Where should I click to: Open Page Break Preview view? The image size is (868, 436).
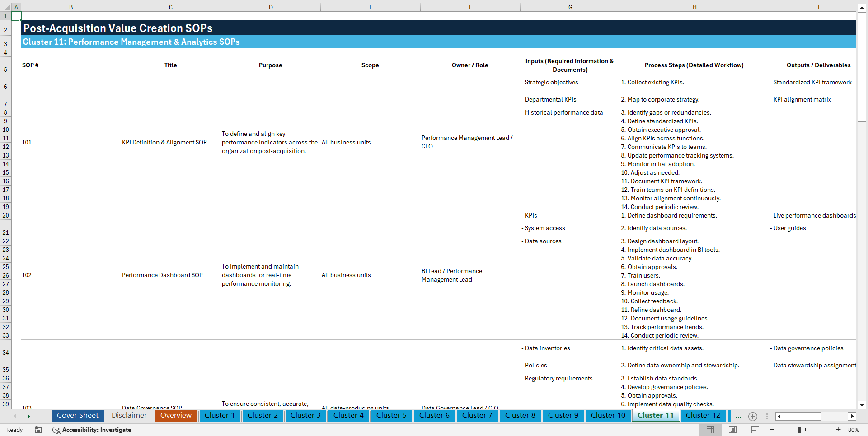(x=754, y=430)
